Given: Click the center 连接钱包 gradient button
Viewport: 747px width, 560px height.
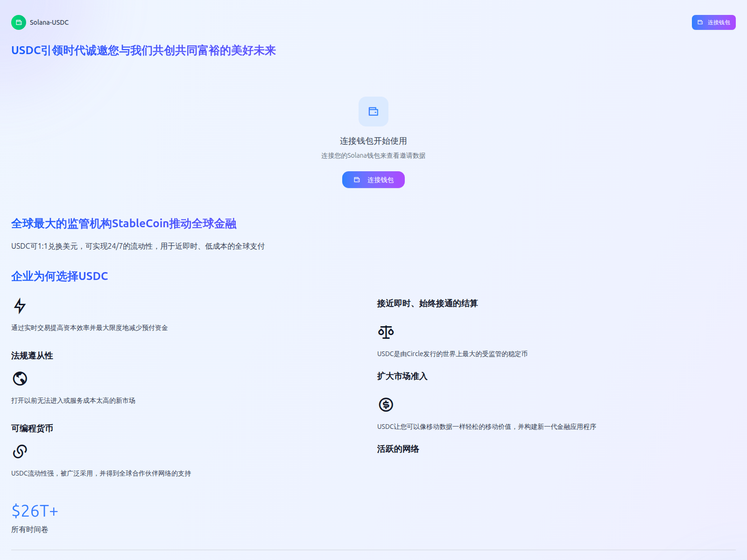Looking at the screenshot, I should (x=373, y=180).
